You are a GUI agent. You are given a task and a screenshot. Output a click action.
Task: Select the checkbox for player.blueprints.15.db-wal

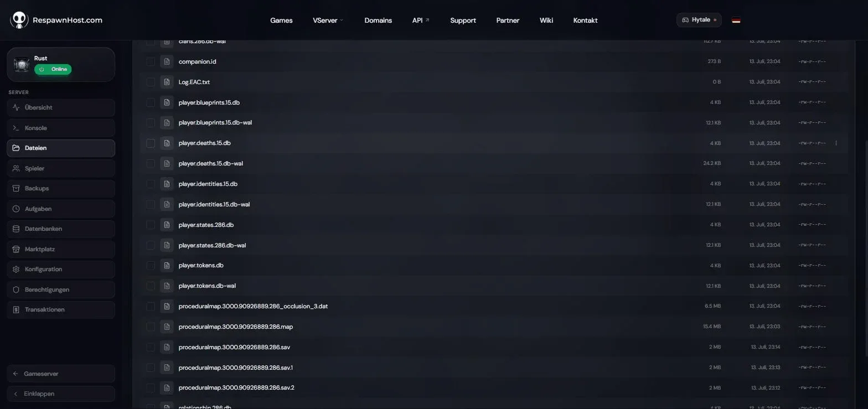(151, 123)
